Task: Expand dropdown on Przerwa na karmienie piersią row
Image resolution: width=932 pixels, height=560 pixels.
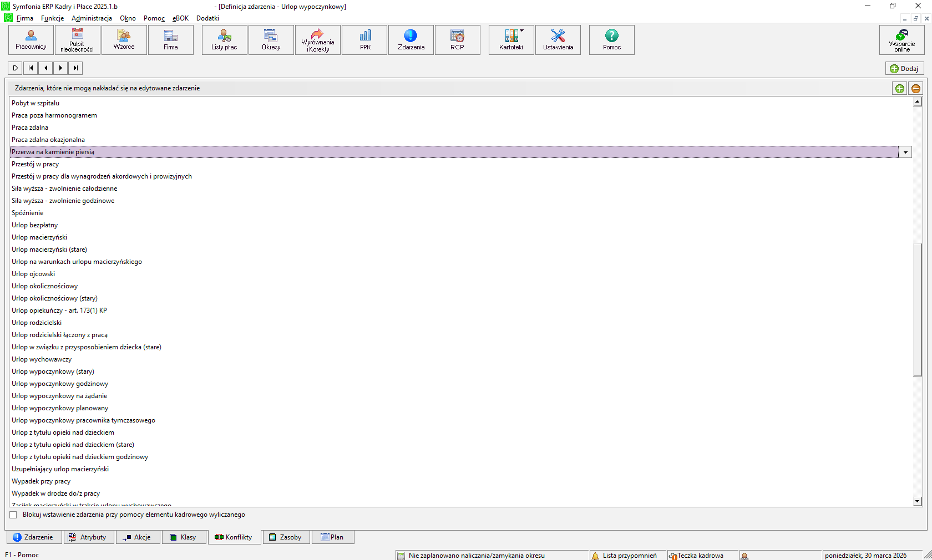Action: pyautogui.click(x=905, y=152)
